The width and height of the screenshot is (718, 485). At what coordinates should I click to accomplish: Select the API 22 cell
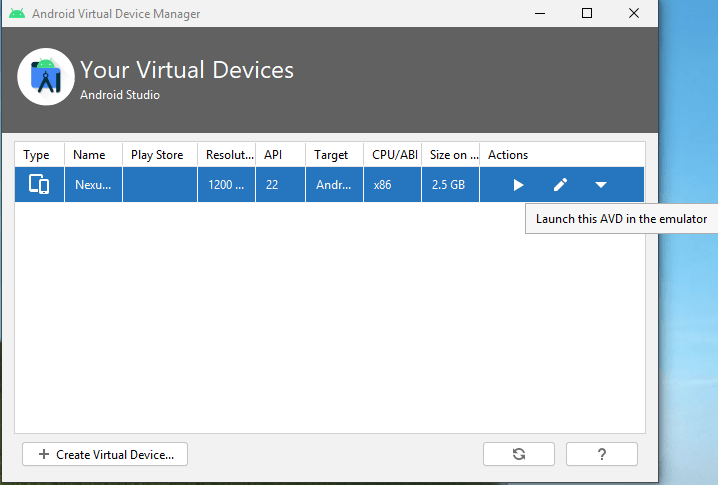[281, 185]
